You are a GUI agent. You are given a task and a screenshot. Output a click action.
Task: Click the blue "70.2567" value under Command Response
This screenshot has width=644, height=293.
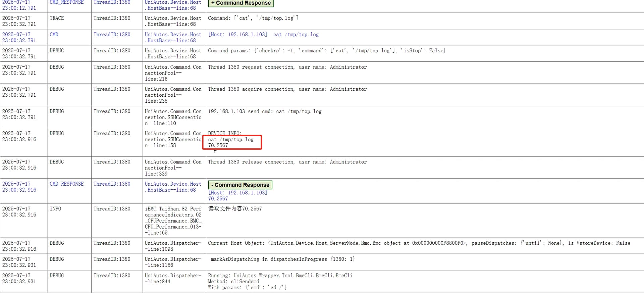click(218, 199)
